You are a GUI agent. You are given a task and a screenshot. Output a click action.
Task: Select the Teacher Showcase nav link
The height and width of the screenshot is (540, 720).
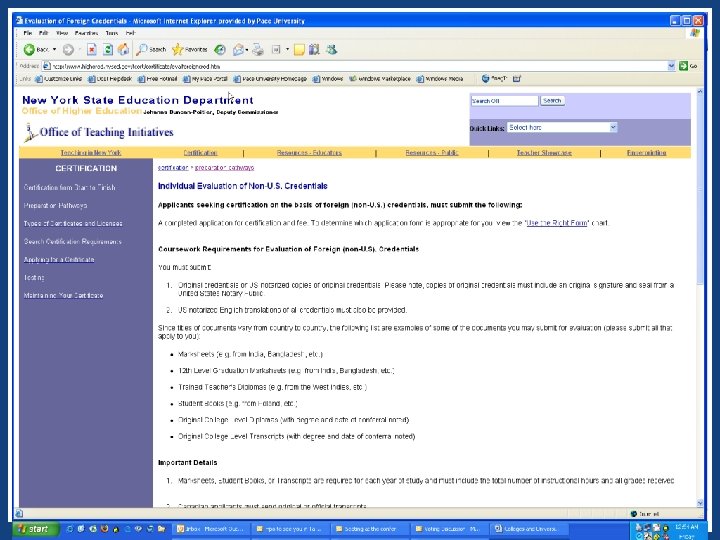pos(544,152)
